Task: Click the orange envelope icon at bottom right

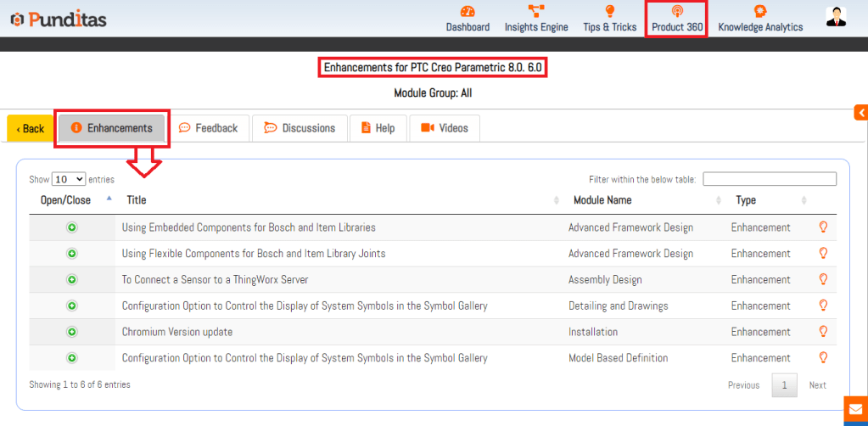Action: coord(855,411)
